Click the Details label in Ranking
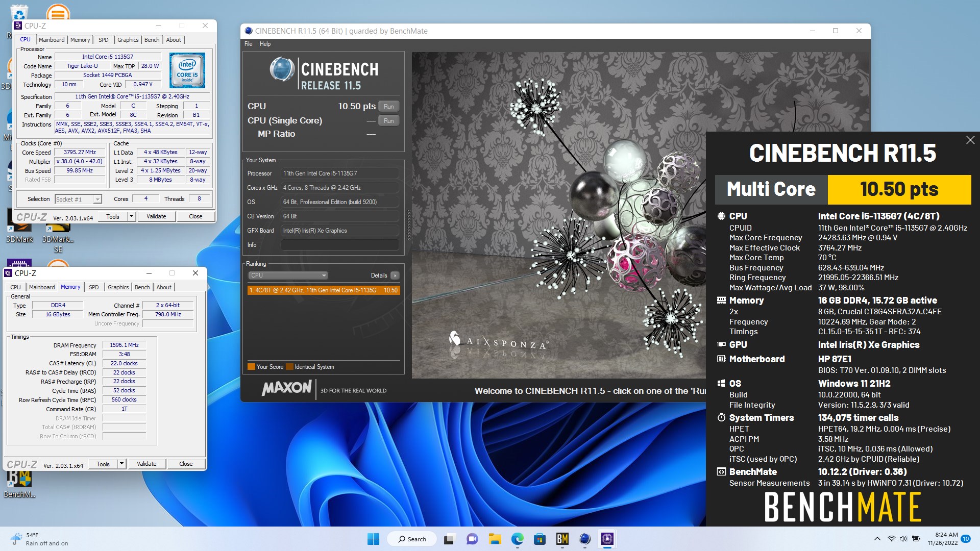 [x=379, y=275]
